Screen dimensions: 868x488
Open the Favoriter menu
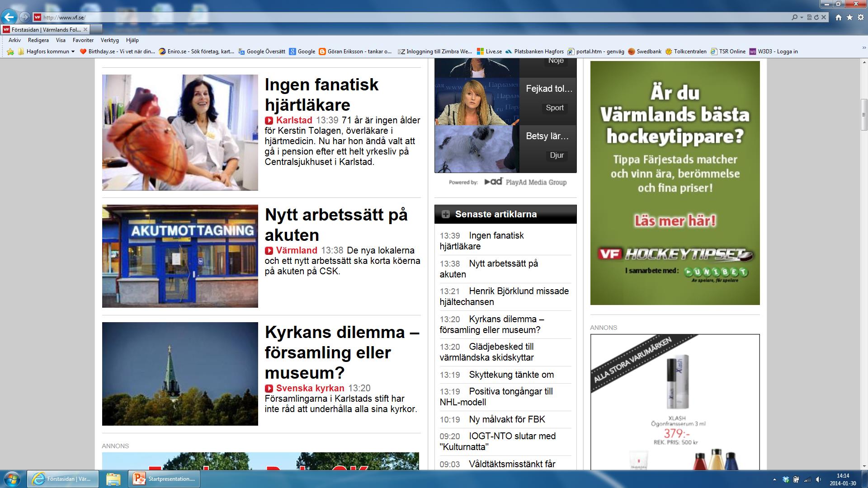pos(83,40)
